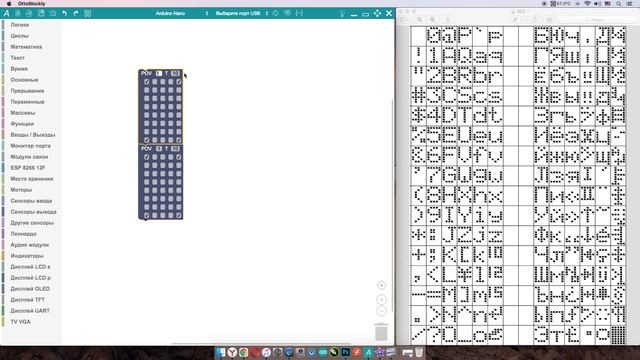Image resolution: width=640 pixels, height=360 pixels.
Task: Uncheck the top-right checkbox of first POV block
Action: coord(179,82)
